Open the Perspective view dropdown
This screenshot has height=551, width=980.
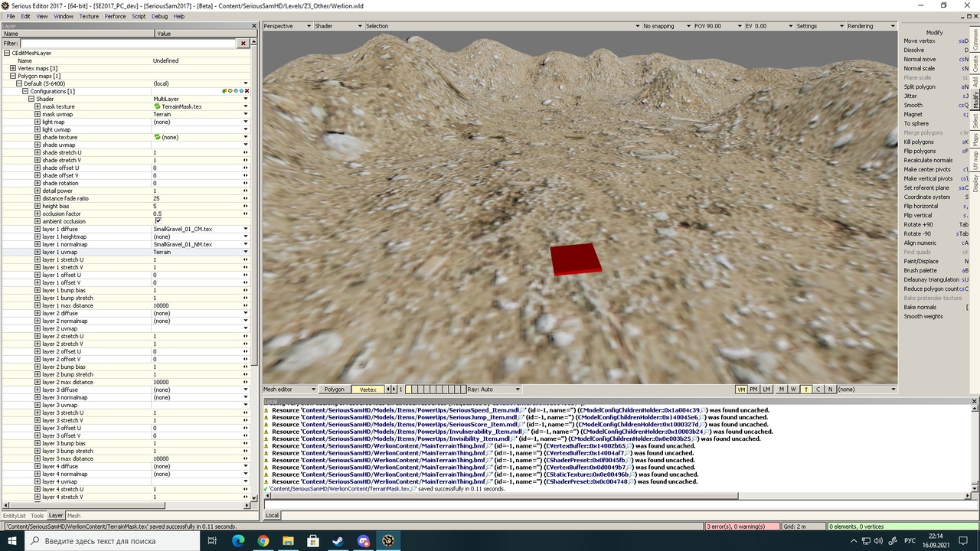click(x=286, y=26)
